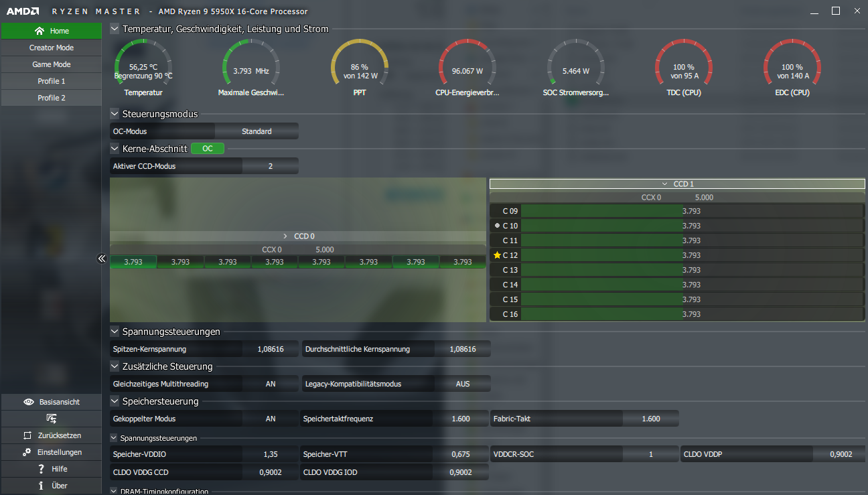Click CCX 0 5.000 header under CCD 0
868x495 pixels.
click(297, 250)
